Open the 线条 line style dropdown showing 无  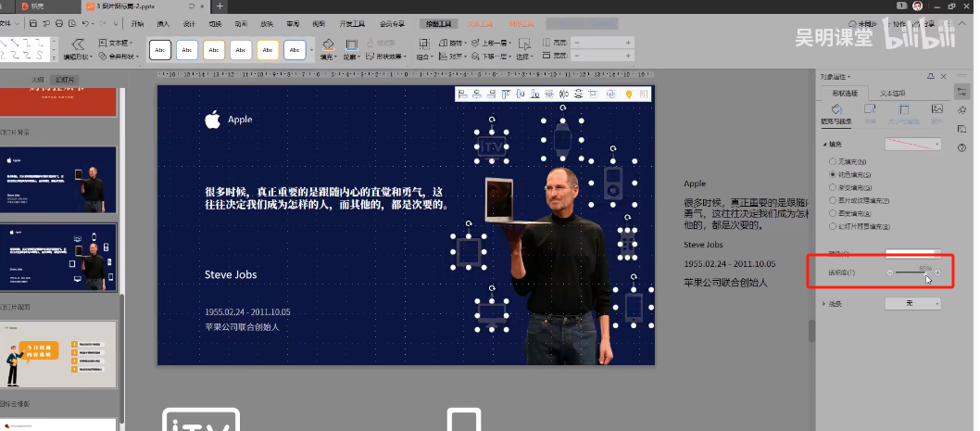coord(912,303)
